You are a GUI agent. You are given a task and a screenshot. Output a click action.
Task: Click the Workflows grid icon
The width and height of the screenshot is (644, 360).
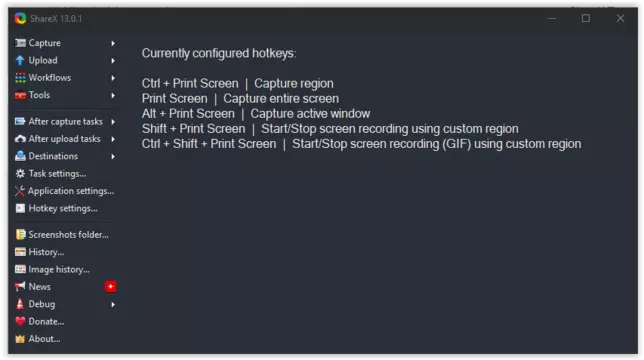[x=20, y=78]
